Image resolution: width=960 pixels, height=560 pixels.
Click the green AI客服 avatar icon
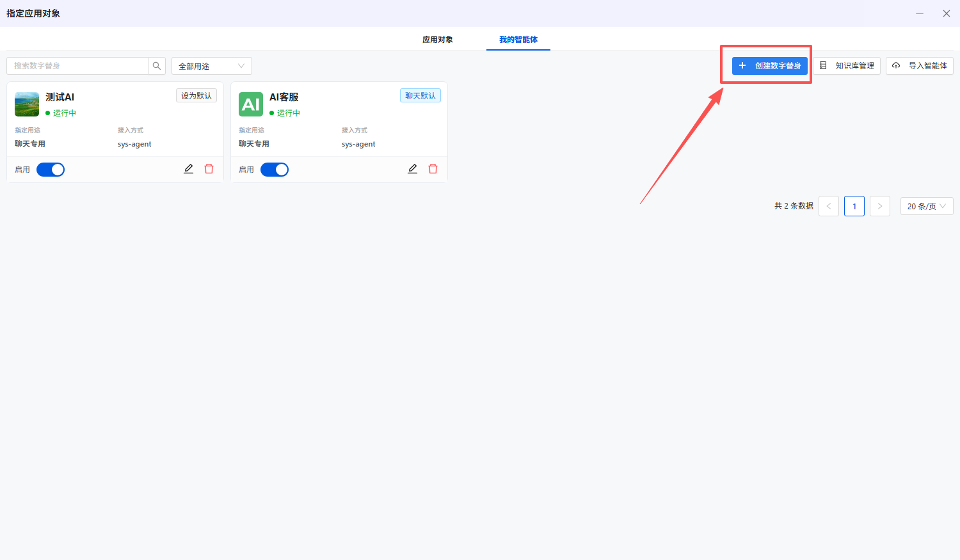251,104
